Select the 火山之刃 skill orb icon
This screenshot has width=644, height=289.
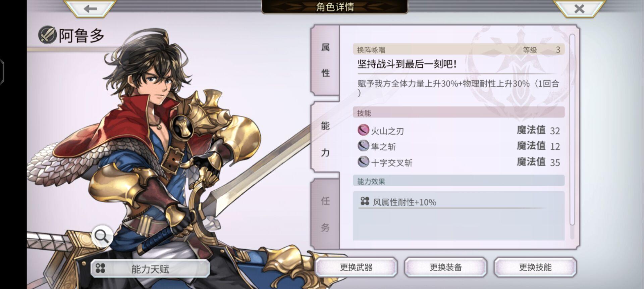click(363, 130)
